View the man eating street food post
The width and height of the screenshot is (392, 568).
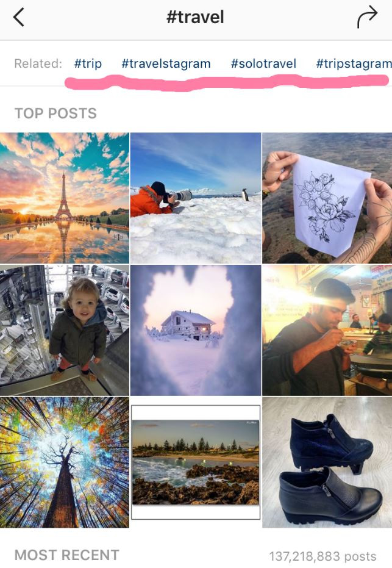point(327,330)
